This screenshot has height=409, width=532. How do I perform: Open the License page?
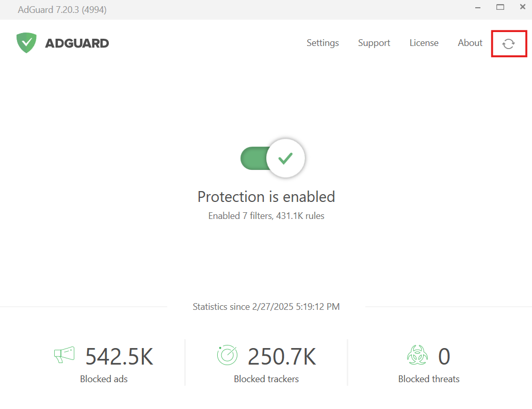pos(424,43)
